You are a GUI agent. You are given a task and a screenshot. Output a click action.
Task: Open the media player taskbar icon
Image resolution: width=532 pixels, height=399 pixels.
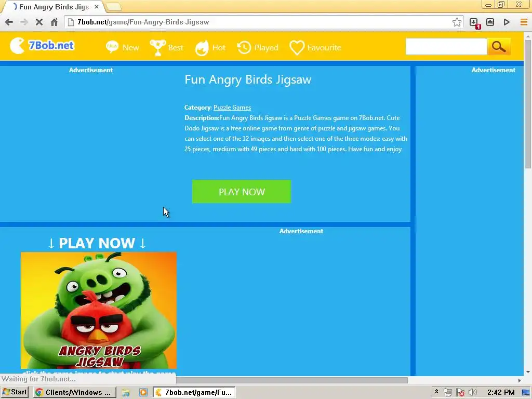(x=143, y=393)
